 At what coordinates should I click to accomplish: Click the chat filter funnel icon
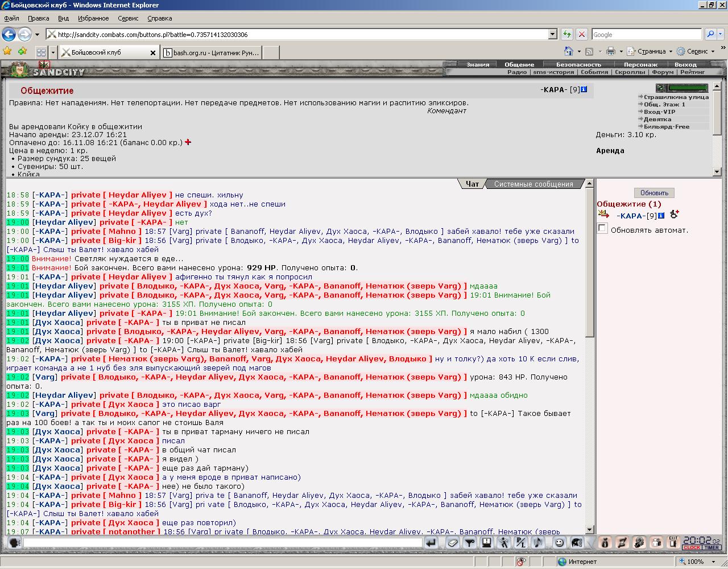tap(469, 543)
